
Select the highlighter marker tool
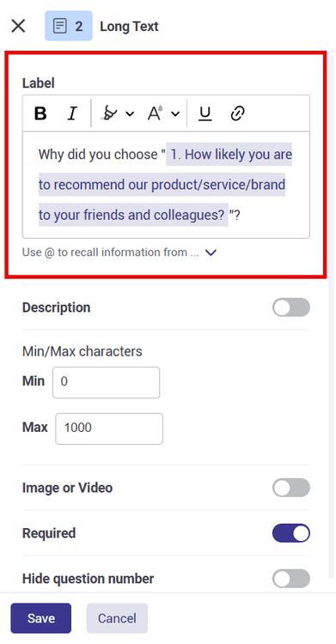tap(108, 113)
